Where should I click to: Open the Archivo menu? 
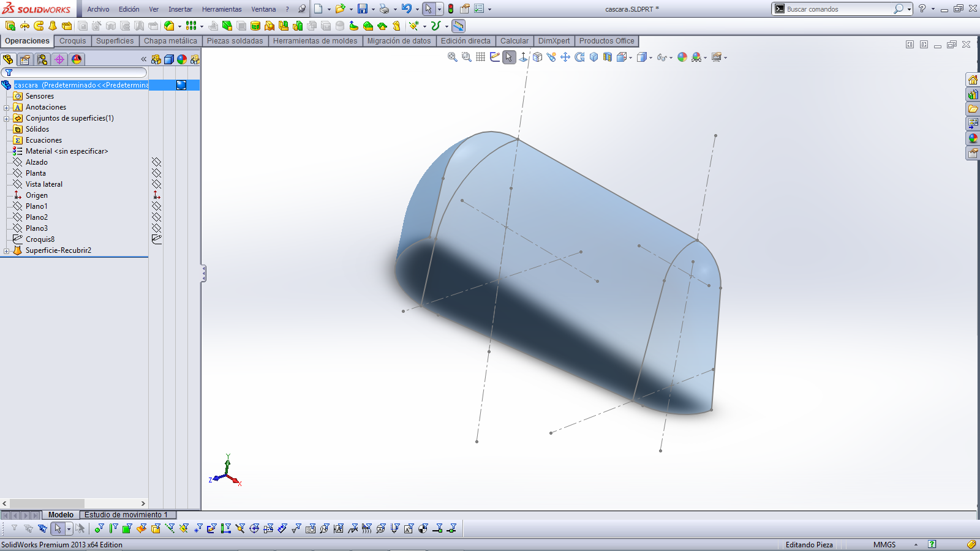pyautogui.click(x=98, y=9)
